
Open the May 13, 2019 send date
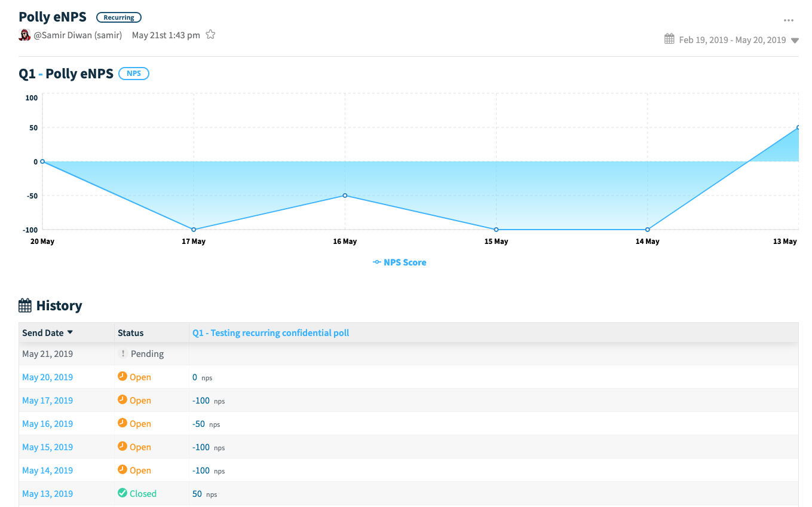[x=48, y=494]
